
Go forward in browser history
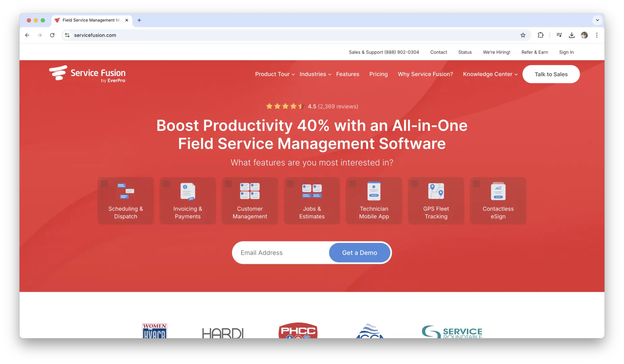[x=40, y=35]
